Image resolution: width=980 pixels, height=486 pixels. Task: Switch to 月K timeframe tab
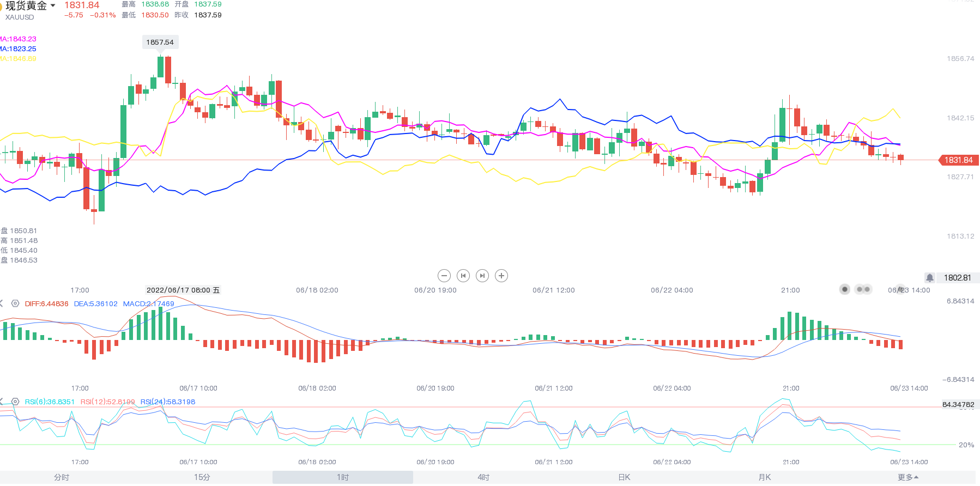765,477
